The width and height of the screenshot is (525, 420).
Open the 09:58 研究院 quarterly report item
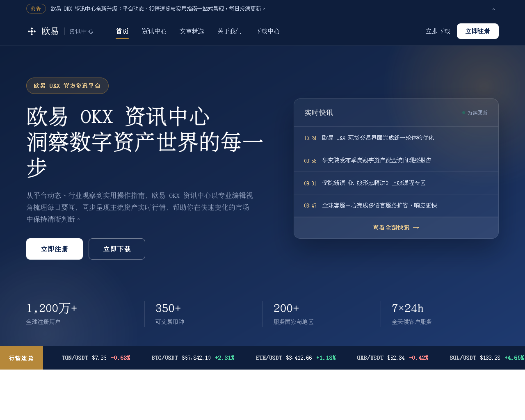click(396, 160)
